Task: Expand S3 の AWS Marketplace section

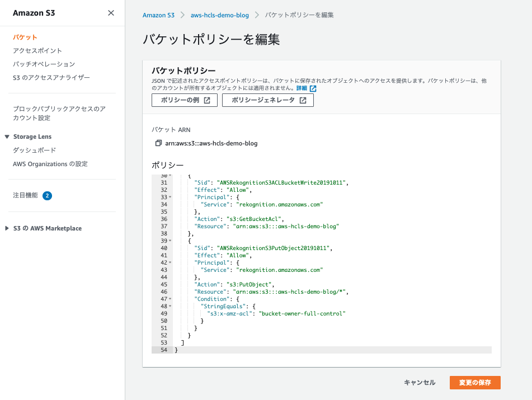Action: (x=7, y=228)
